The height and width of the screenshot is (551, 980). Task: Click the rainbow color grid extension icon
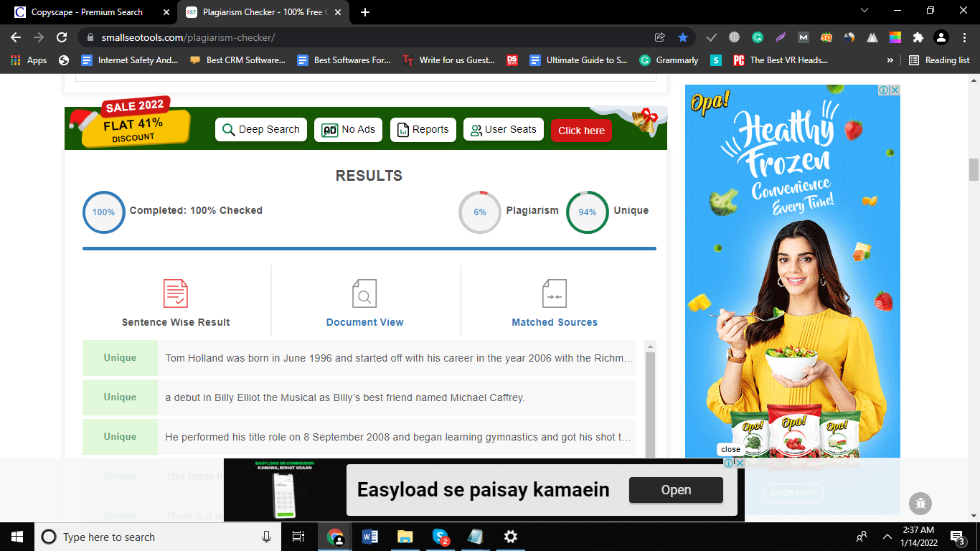[x=895, y=37]
